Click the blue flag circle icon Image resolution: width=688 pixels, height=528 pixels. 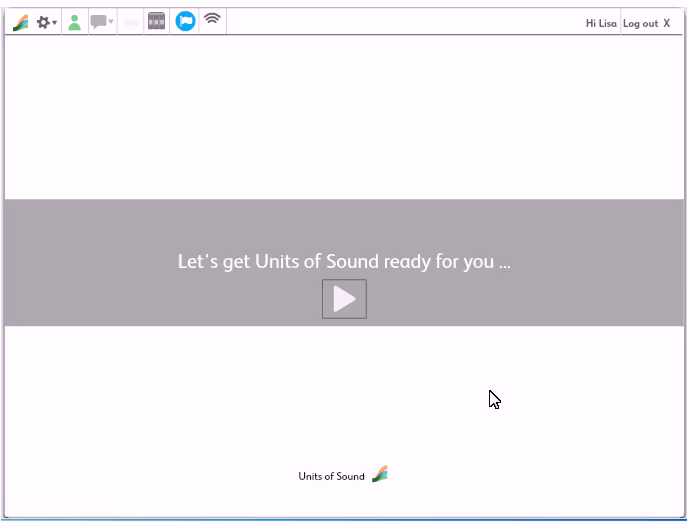[x=185, y=21]
